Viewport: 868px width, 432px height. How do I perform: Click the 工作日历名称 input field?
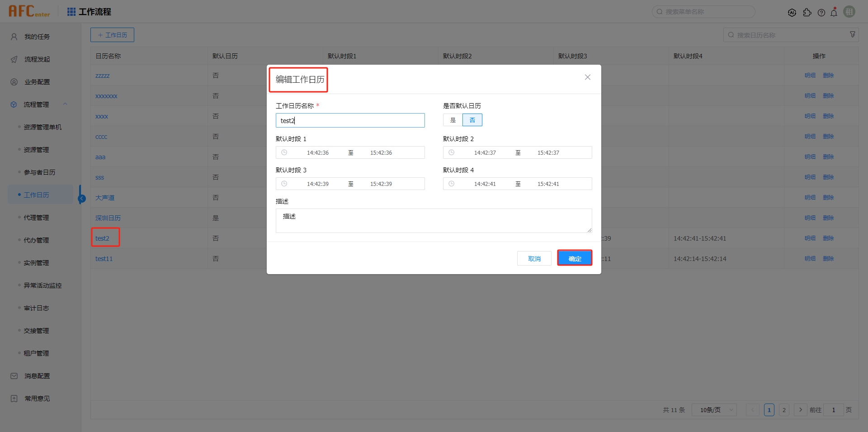click(x=350, y=120)
